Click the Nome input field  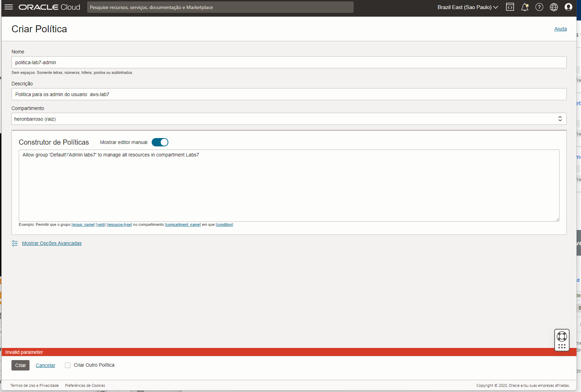[x=289, y=62]
